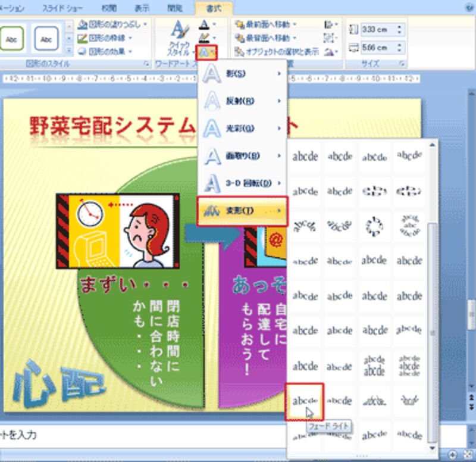Open the Reflection (反射) submenu
This screenshot has width=476, height=462.
click(243, 101)
